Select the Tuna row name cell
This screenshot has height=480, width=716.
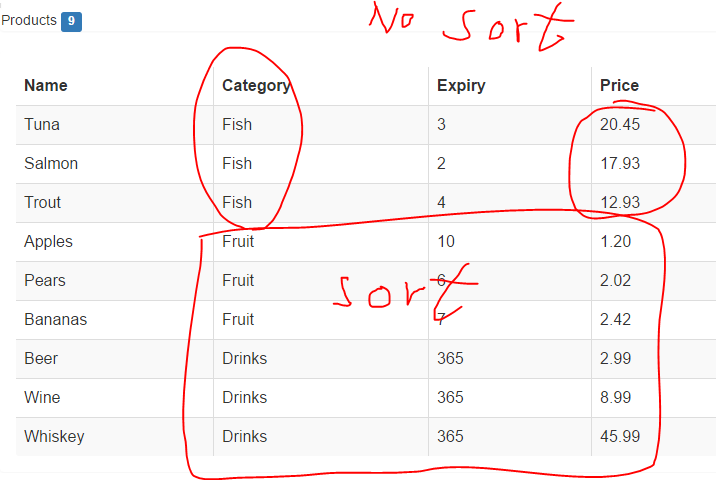coord(42,125)
